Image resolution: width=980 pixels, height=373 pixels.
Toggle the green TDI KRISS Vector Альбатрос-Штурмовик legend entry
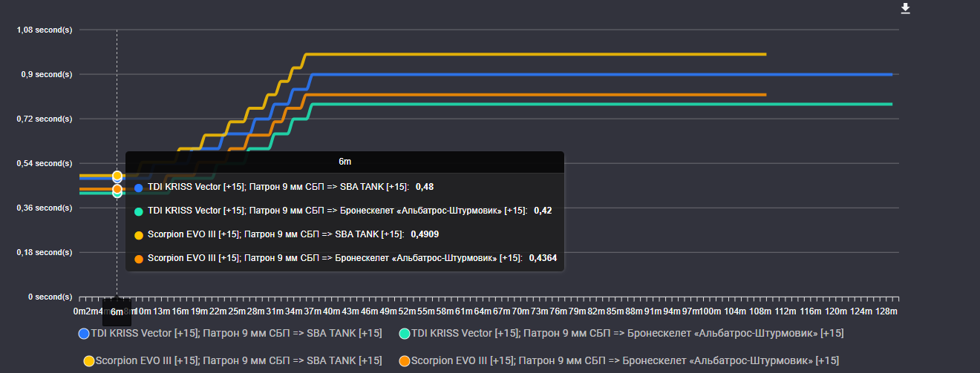coord(621,333)
